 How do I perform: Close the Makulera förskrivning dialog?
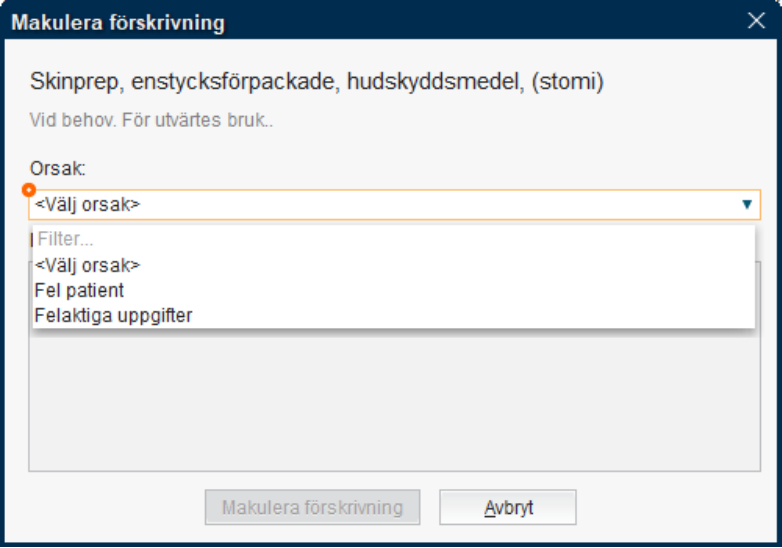click(756, 20)
